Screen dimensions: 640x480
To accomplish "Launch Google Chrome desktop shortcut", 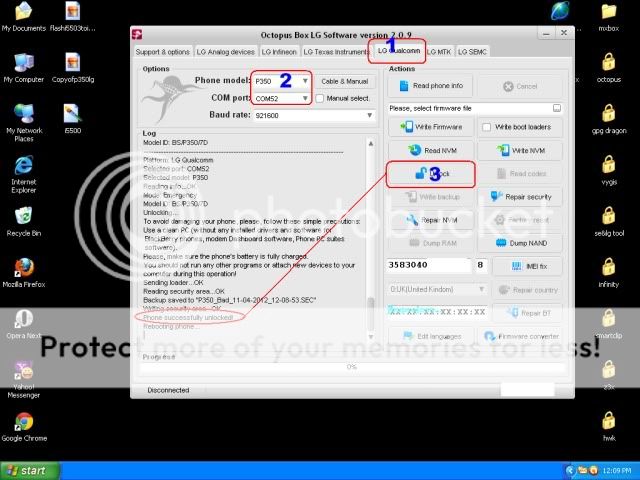I will [24, 427].
